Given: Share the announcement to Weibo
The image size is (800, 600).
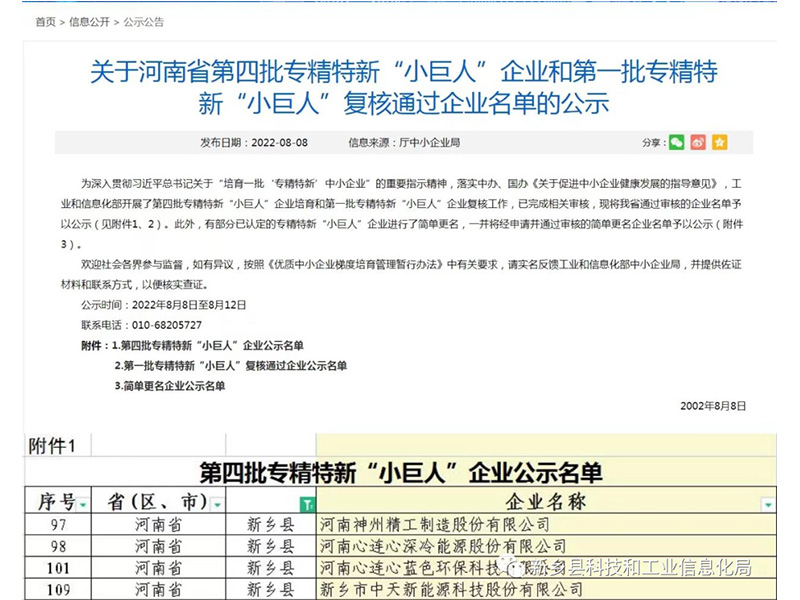Looking at the screenshot, I should (698, 142).
